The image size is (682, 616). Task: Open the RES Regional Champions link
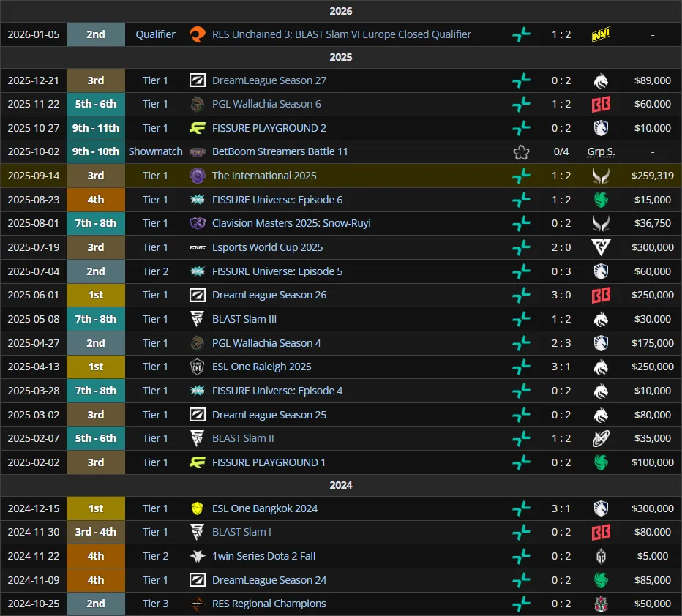tap(269, 604)
